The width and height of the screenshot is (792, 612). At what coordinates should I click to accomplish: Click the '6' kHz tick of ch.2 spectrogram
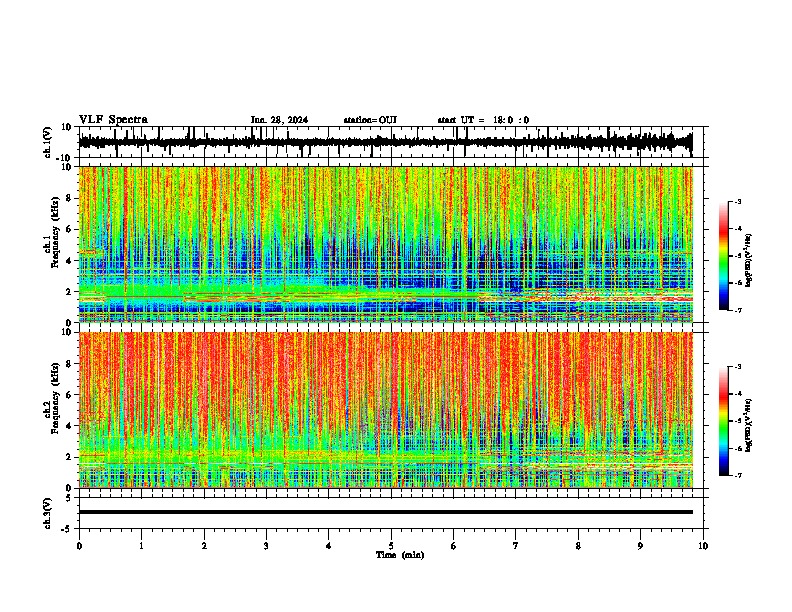pos(69,395)
